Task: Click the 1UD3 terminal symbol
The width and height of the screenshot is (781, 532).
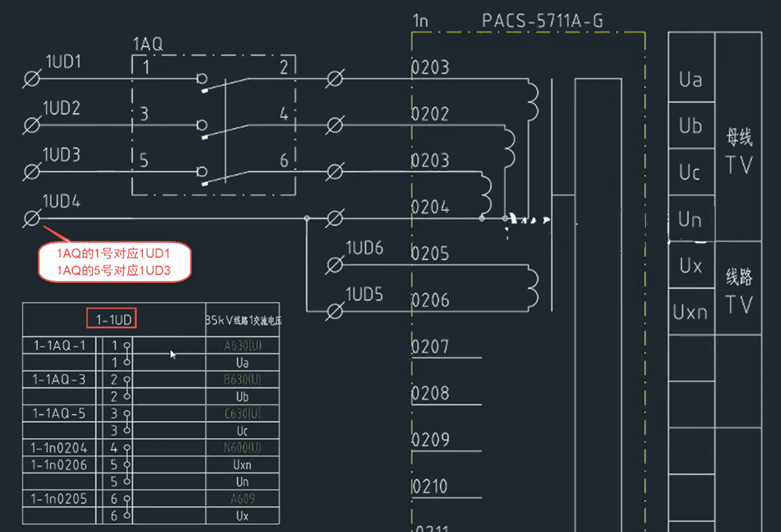Action: (x=33, y=171)
